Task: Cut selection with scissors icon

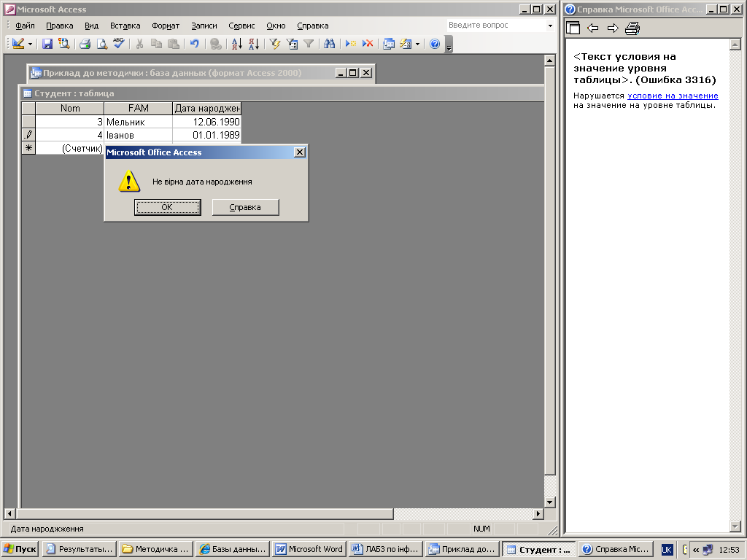Action: pyautogui.click(x=139, y=44)
